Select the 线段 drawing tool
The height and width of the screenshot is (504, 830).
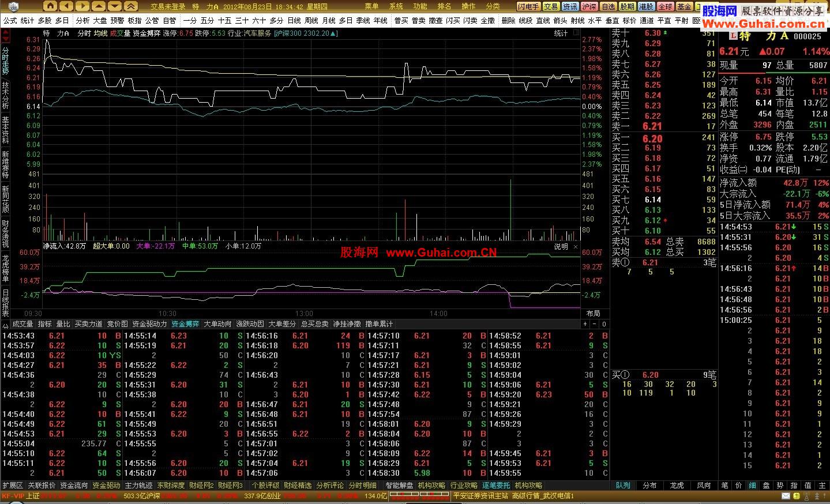click(x=525, y=20)
